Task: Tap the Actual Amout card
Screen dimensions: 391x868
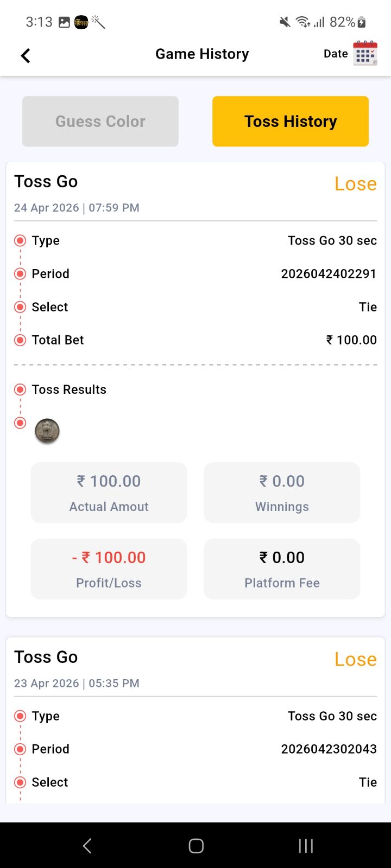Action: point(109,493)
